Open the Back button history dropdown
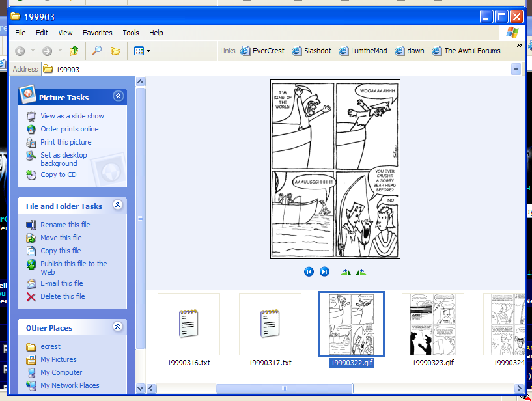The height and width of the screenshot is (401, 532). pos(33,51)
